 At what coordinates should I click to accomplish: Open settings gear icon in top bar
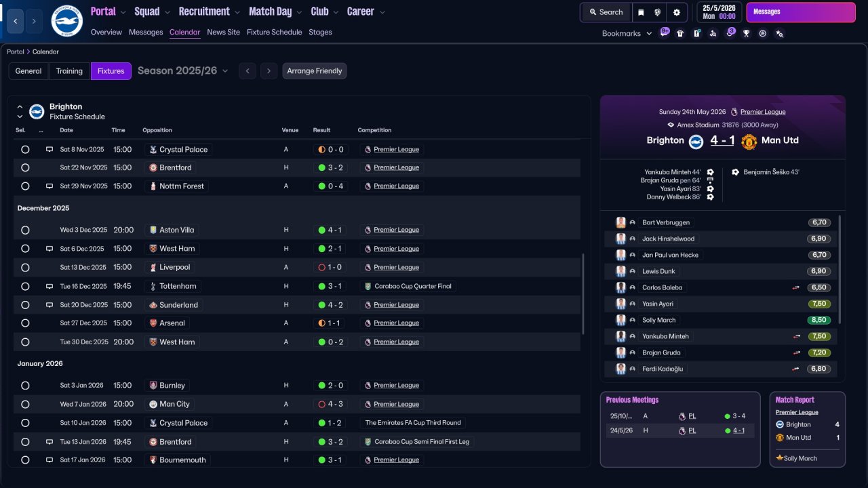[x=676, y=12]
